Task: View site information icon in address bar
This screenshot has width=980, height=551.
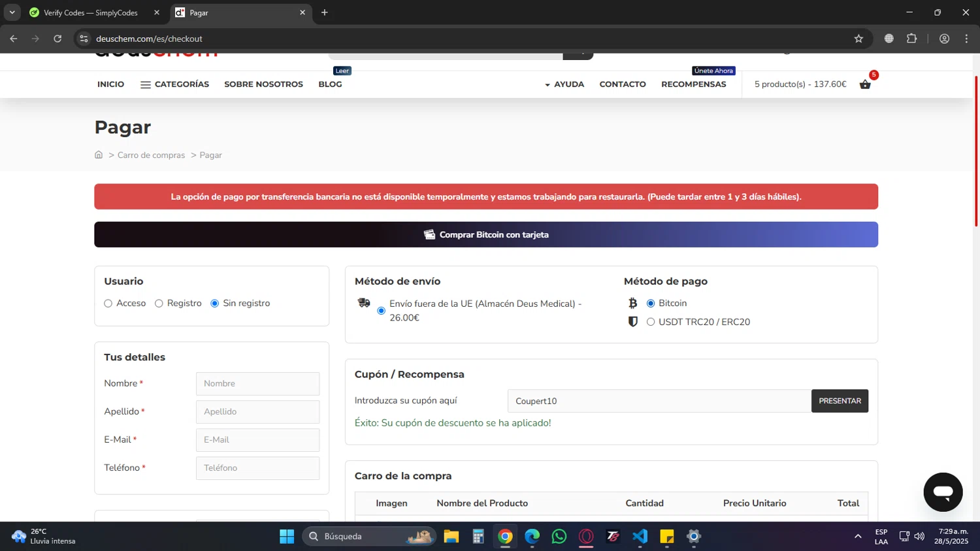Action: click(84, 39)
